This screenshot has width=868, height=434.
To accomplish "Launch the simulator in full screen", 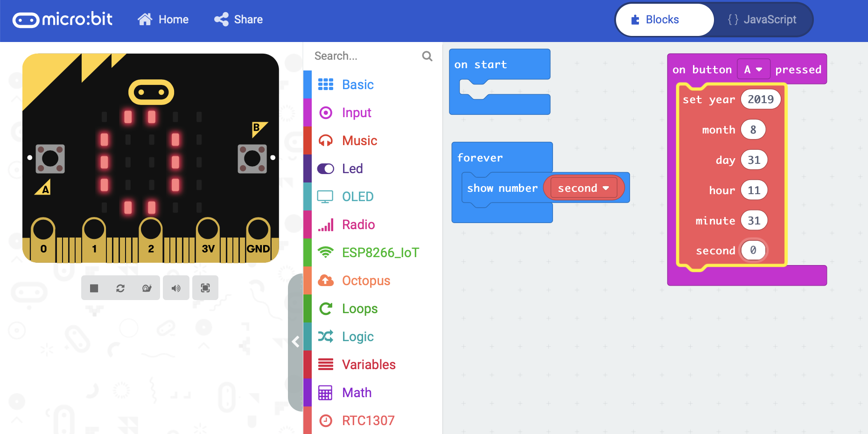I will 205,288.
